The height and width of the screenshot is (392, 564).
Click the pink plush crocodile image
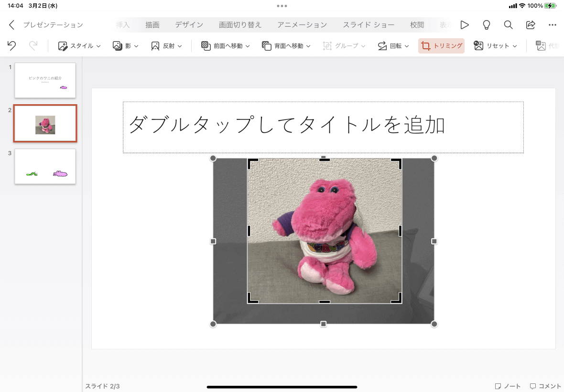325,231
